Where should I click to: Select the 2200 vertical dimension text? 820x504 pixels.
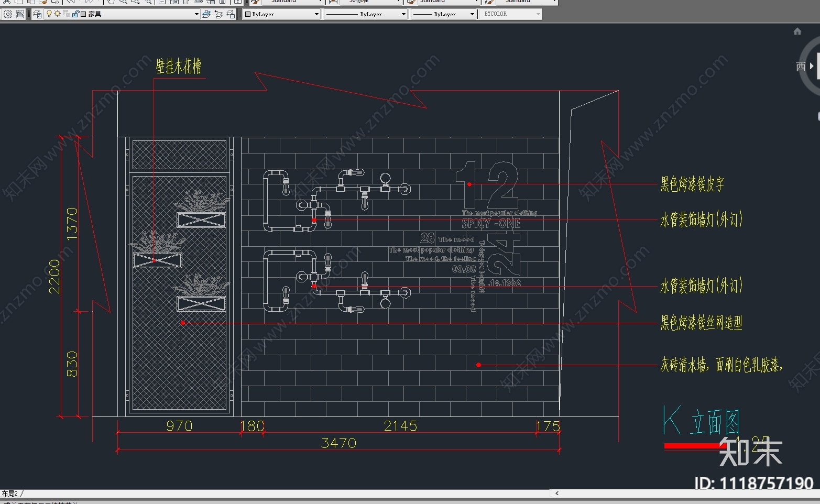(54, 277)
